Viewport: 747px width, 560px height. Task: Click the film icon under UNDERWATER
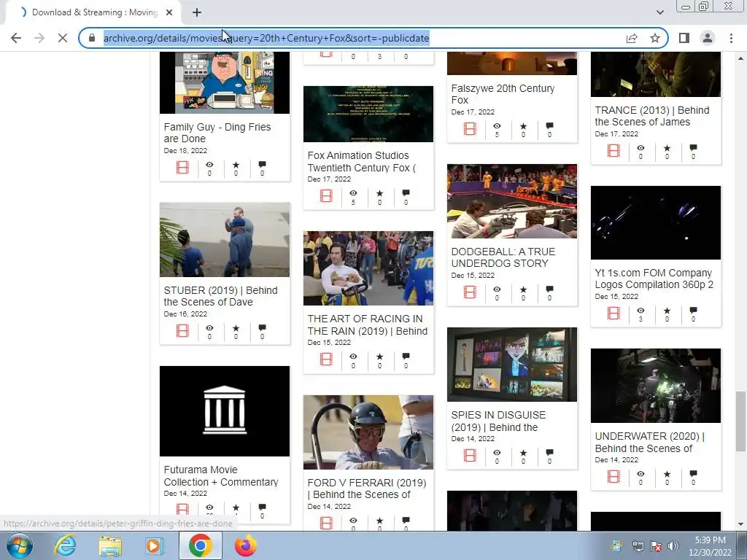click(x=614, y=477)
